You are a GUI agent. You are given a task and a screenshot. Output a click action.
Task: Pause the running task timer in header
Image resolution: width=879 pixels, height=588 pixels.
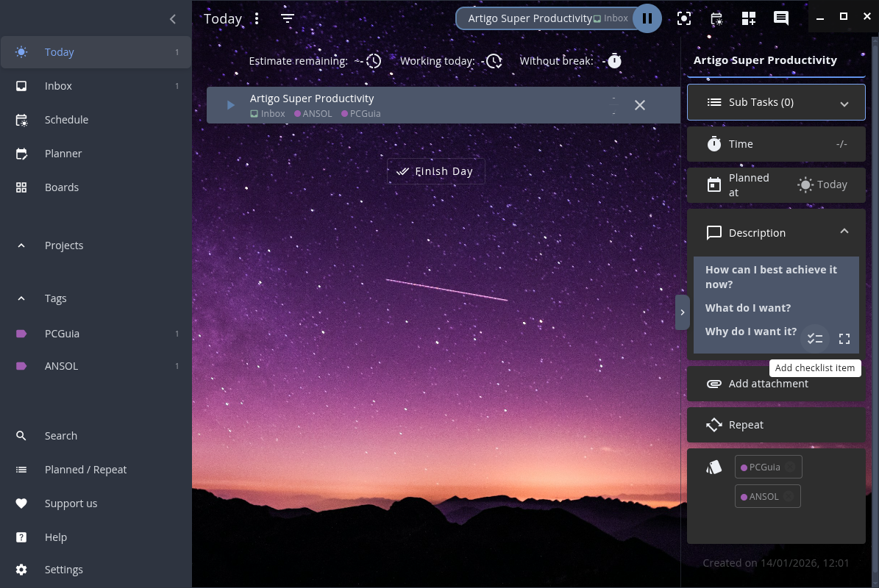tap(647, 18)
